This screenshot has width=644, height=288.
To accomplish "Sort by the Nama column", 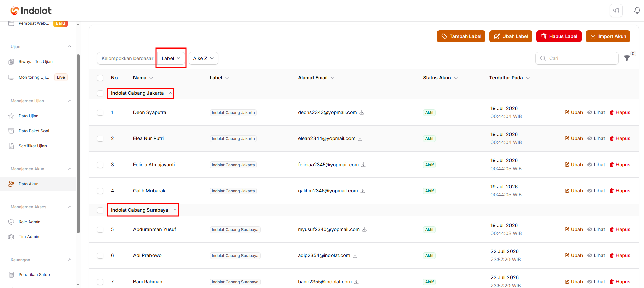I will pyautogui.click(x=143, y=78).
